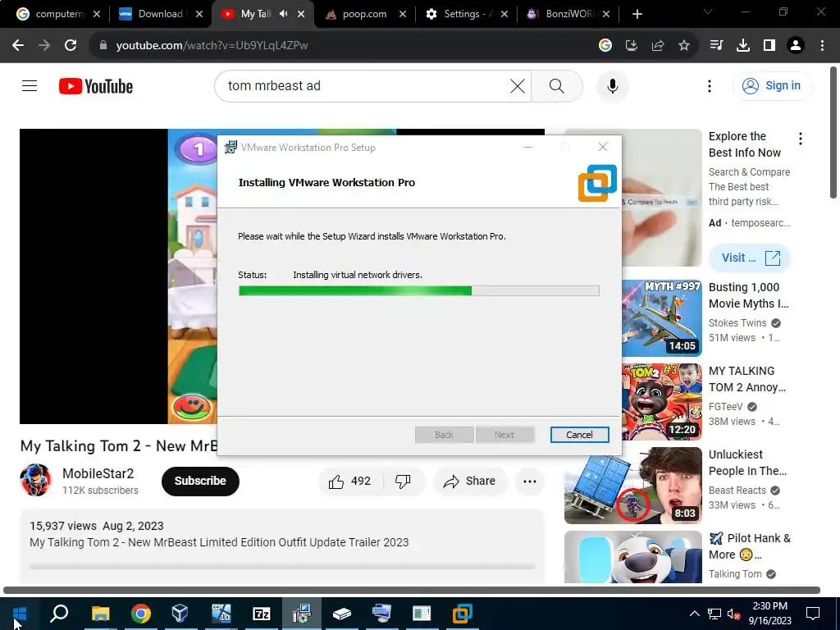The width and height of the screenshot is (840, 630).
Task: Open Chrome three-dot menu
Action: click(x=822, y=46)
